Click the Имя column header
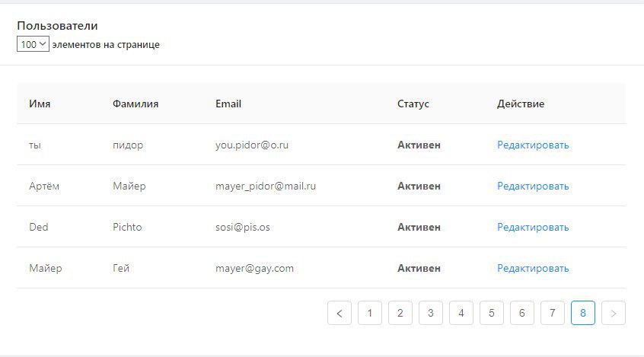The width and height of the screenshot is (644, 357). click(40, 104)
